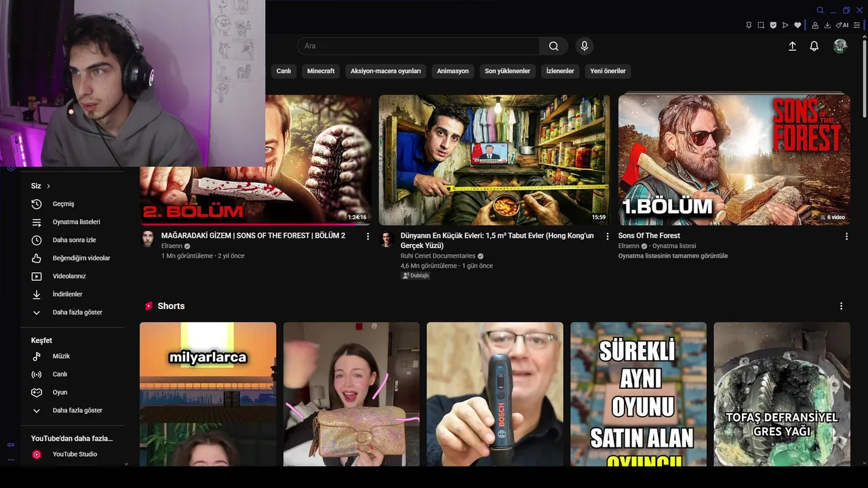Viewport: 868px width, 488px height.
Task: Open the Sons Of The Forest playlist title
Action: point(649,236)
